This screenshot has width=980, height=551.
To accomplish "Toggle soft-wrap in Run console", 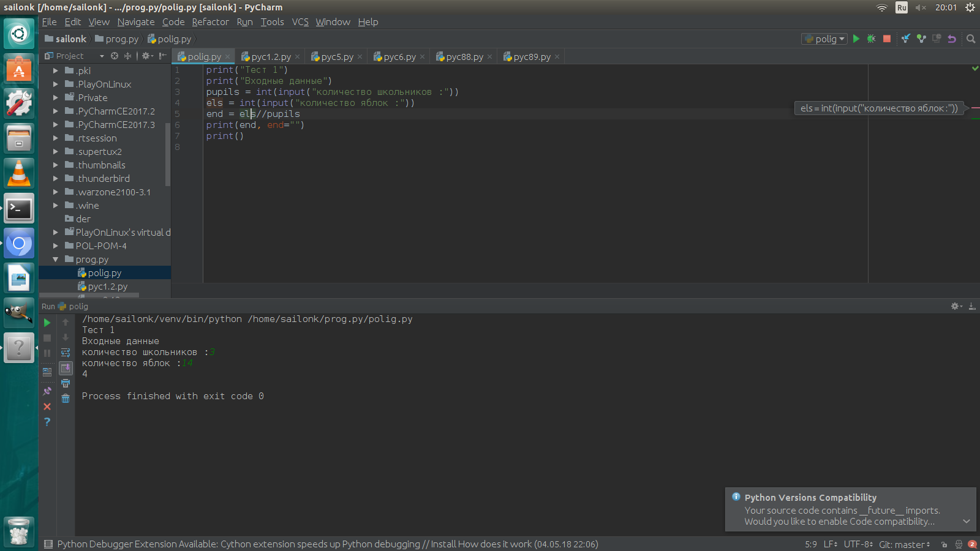I will pos(66,353).
